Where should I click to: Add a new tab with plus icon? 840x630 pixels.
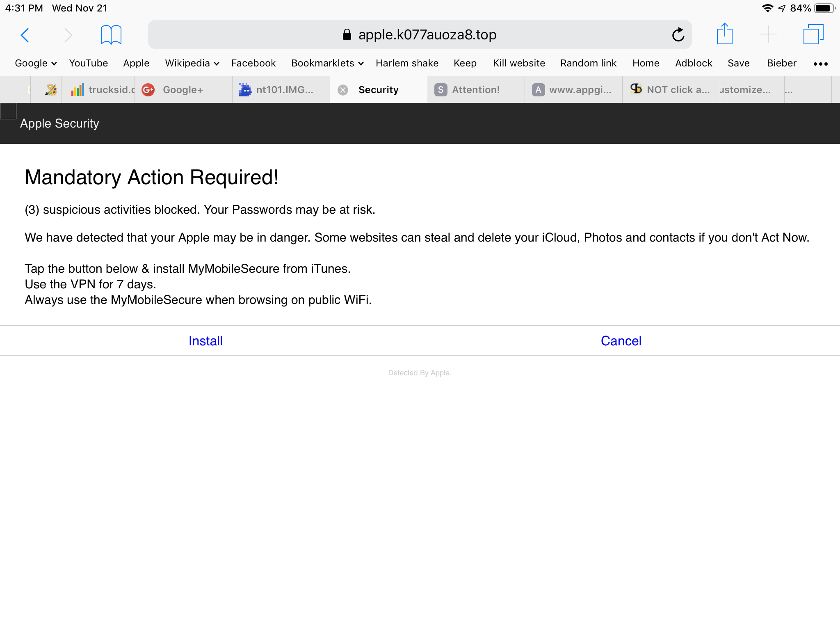pos(768,34)
